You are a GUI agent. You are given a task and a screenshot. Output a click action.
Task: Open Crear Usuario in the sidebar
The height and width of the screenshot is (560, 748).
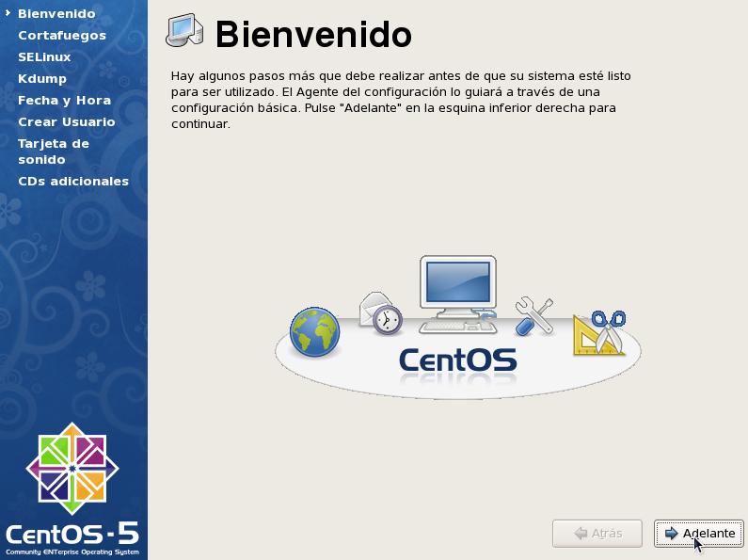coord(66,122)
